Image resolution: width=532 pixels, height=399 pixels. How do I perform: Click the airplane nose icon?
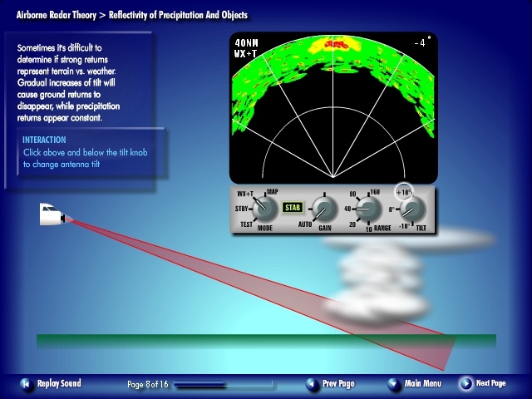point(52,215)
